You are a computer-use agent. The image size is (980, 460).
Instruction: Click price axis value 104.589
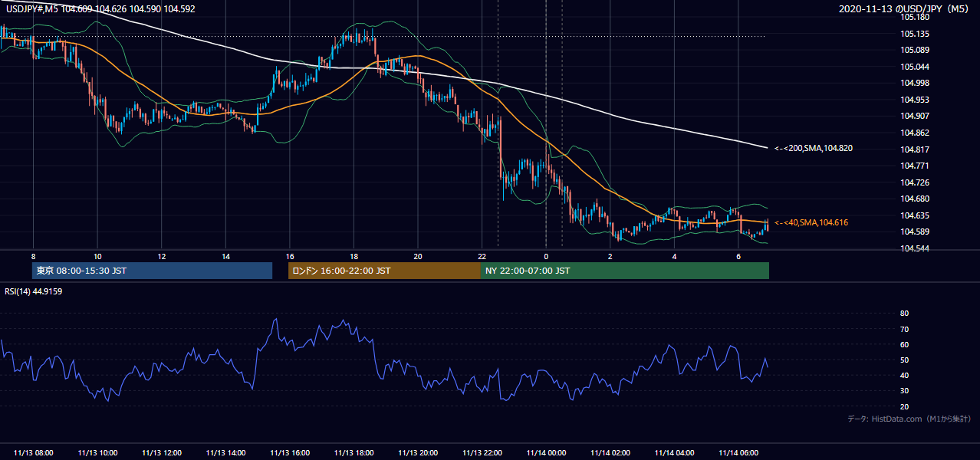point(915,232)
